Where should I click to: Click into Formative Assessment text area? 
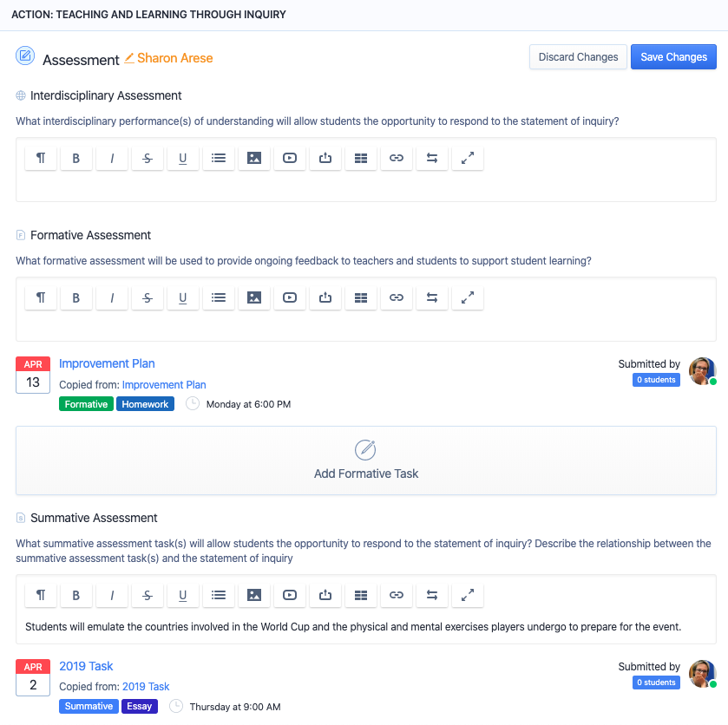pyautogui.click(x=366, y=327)
